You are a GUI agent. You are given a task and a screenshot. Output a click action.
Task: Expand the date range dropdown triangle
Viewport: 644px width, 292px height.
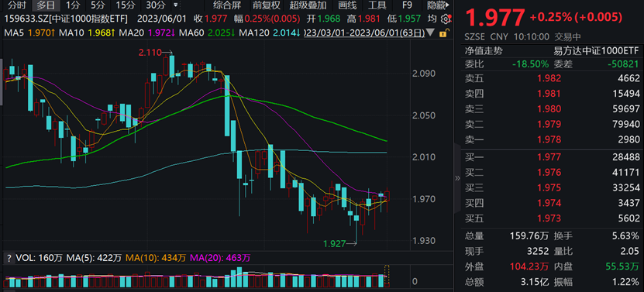pos(430,33)
